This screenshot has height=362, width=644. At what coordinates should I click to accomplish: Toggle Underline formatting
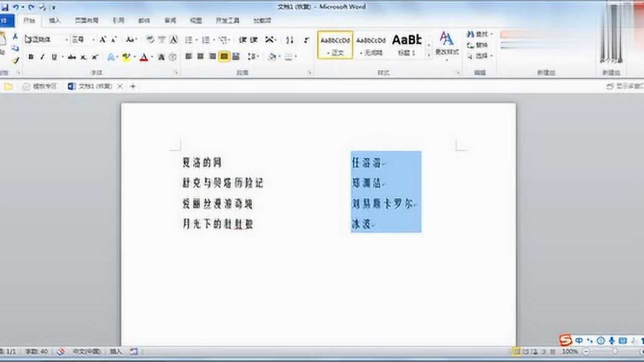54,57
